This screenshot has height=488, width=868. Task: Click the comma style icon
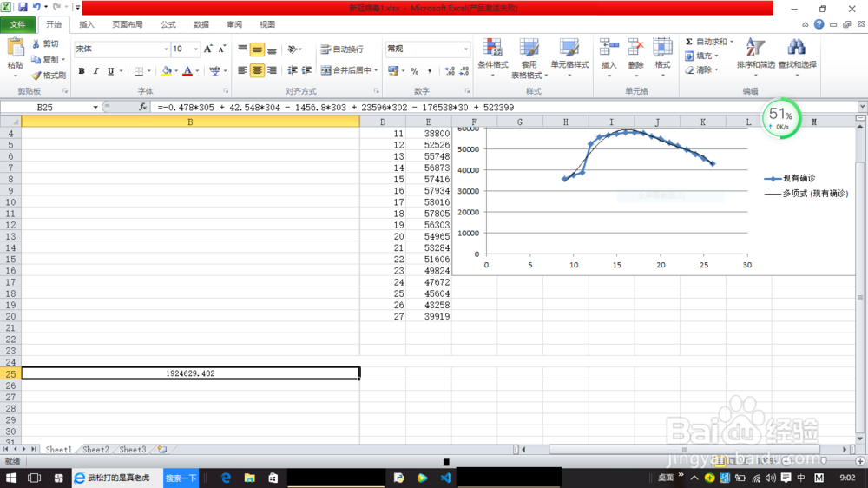pyautogui.click(x=429, y=71)
